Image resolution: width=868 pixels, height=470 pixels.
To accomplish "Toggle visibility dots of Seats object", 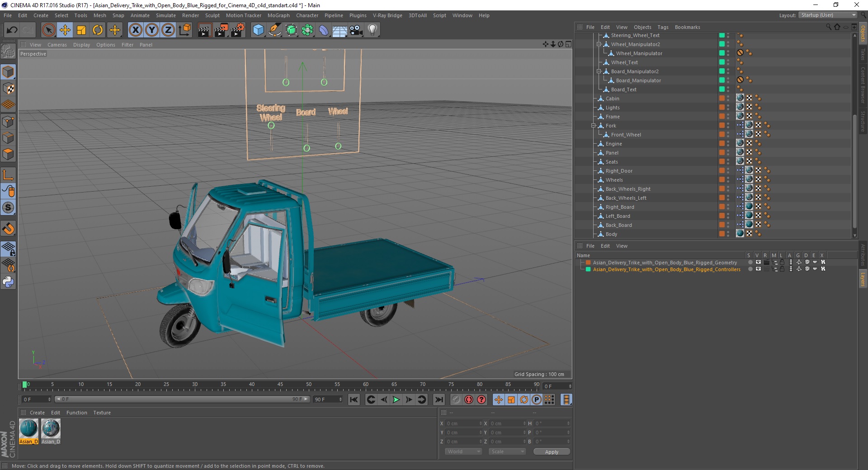I will point(728,162).
